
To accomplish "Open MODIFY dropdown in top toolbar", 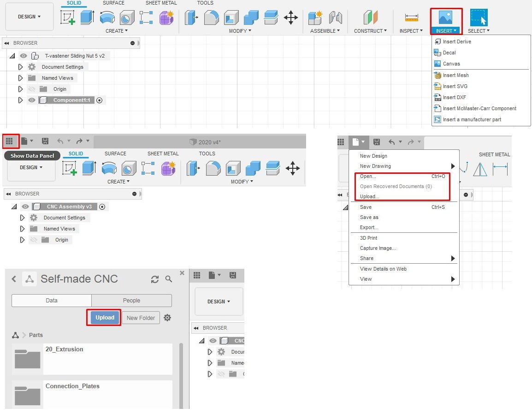I will (240, 31).
